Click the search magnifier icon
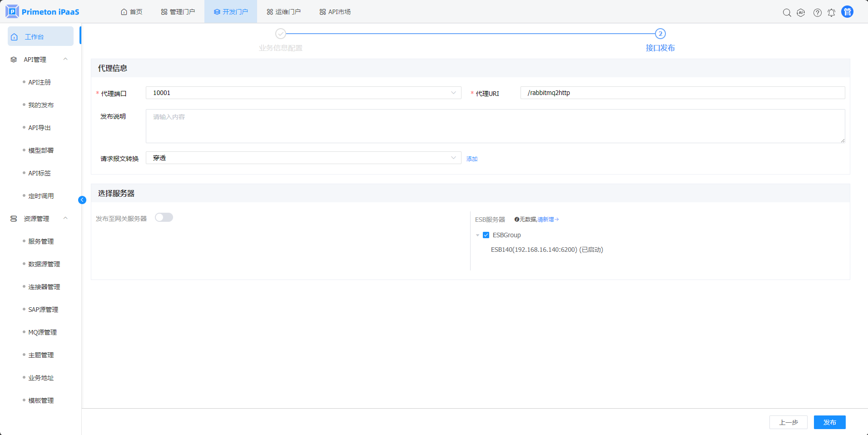Screen dimensions: 868x435 click(787, 13)
